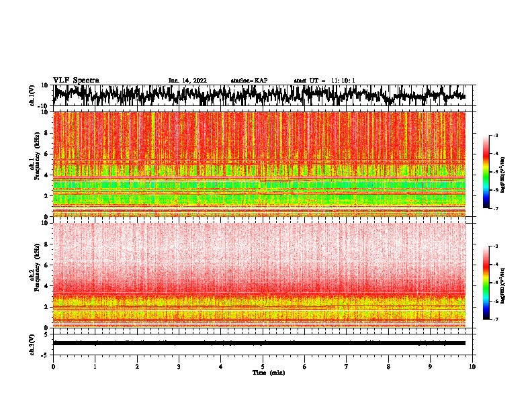
Task: Click the ch.1(V) waveform trace panel
Action: (263, 95)
